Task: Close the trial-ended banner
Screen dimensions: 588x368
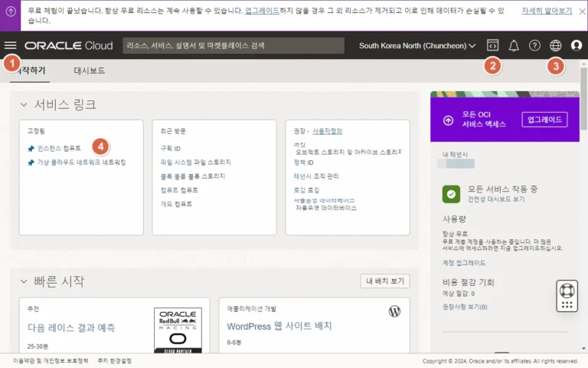Action: 582,11
